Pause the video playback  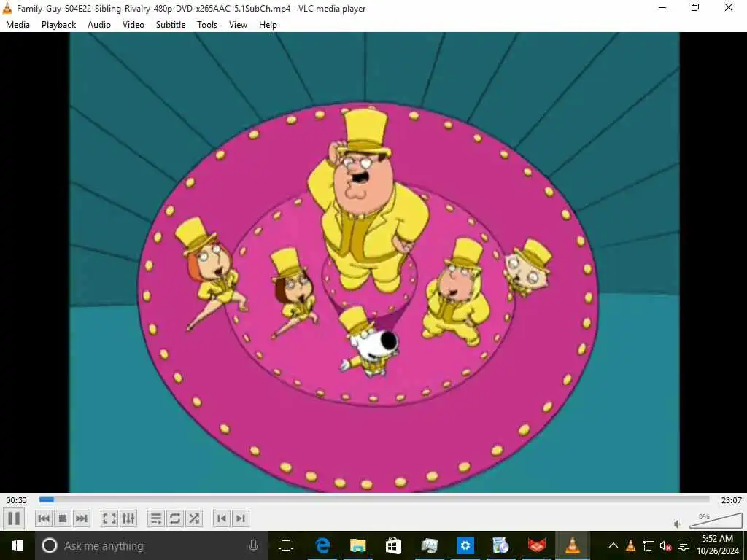tap(14, 518)
